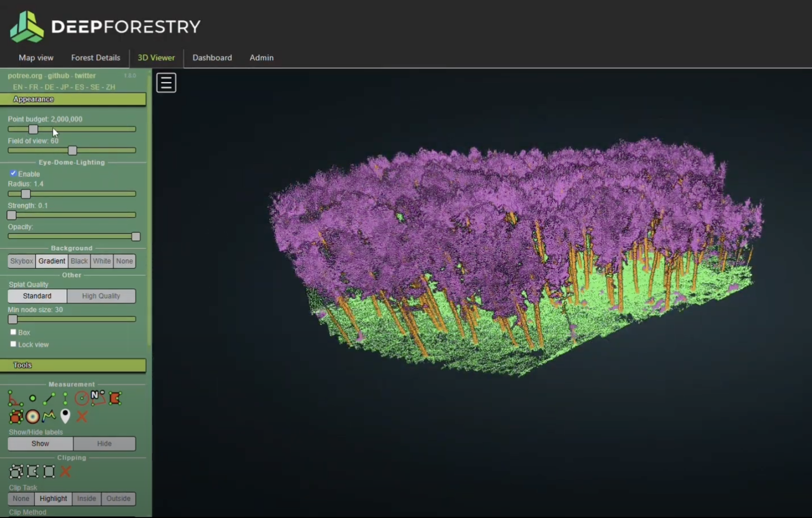
Task: Check the Lock view option
Action: coord(13,344)
